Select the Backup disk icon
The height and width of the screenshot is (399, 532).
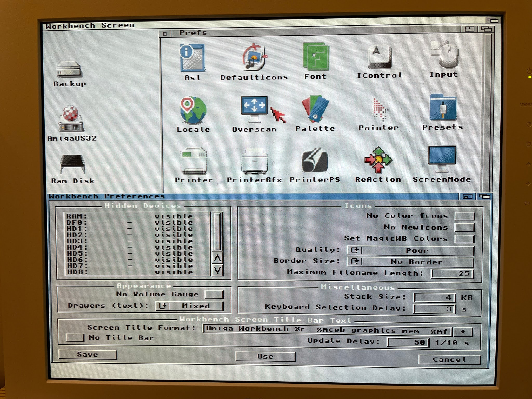coord(69,69)
